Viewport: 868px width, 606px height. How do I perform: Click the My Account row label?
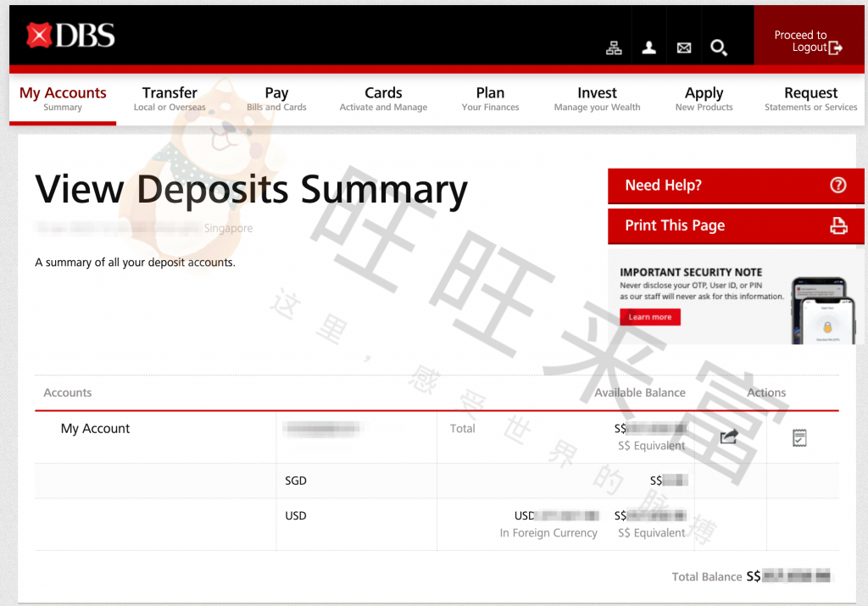pos(95,428)
